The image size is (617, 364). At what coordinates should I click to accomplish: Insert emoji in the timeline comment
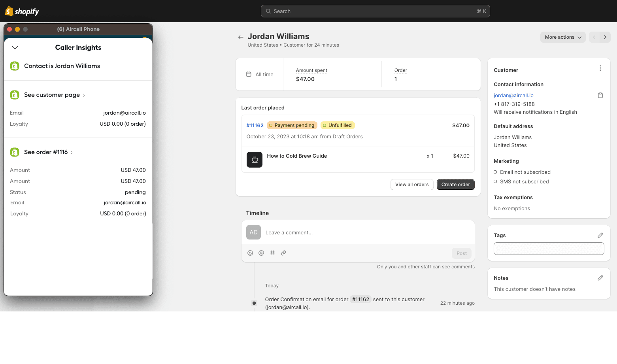250,253
